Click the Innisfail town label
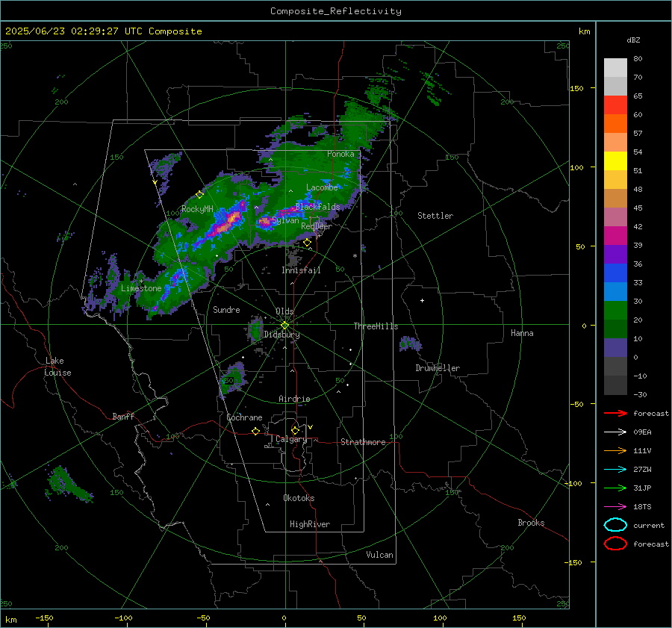This screenshot has width=672, height=628. click(x=301, y=270)
